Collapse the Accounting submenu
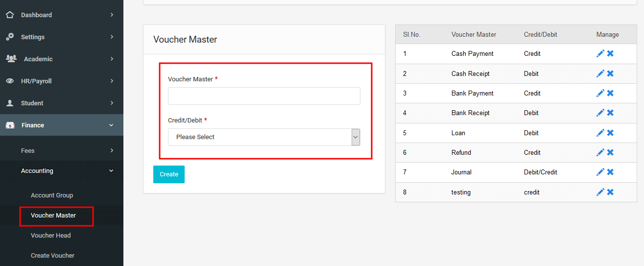The height and width of the screenshot is (266, 644). pyautogui.click(x=62, y=170)
